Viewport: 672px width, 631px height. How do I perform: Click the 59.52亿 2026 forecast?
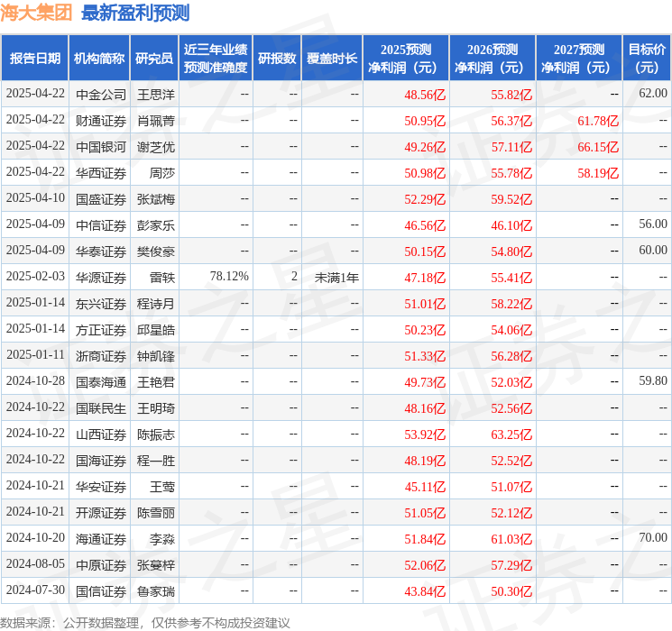(511, 199)
